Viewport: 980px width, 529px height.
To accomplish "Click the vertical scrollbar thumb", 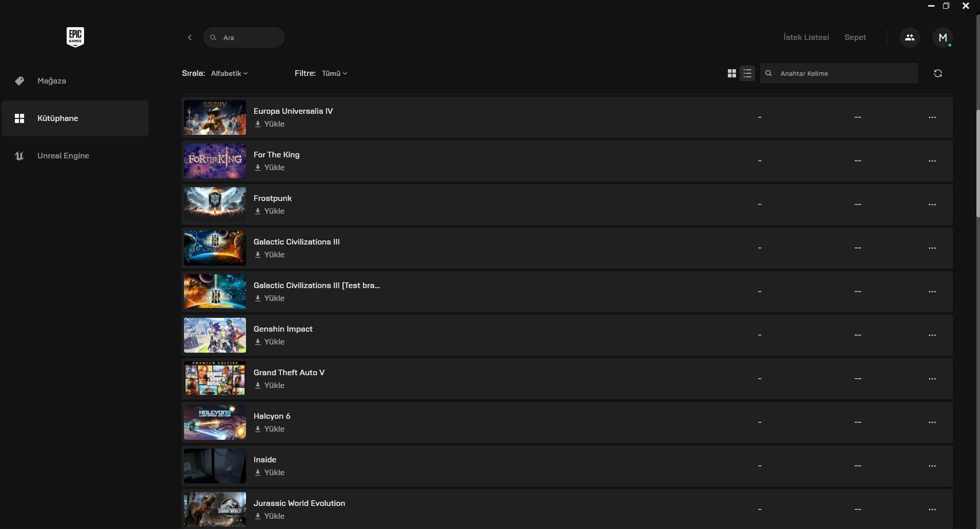I will [x=978, y=164].
